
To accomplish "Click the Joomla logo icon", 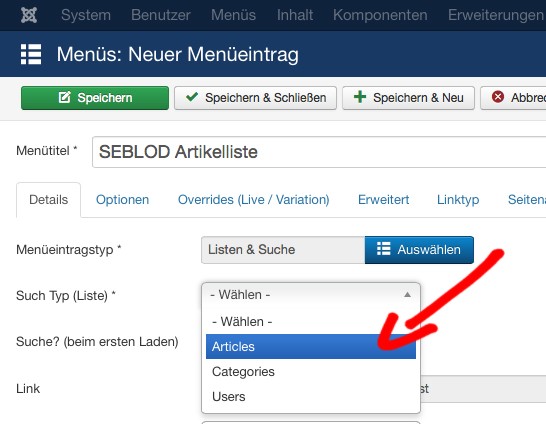I will (29, 15).
